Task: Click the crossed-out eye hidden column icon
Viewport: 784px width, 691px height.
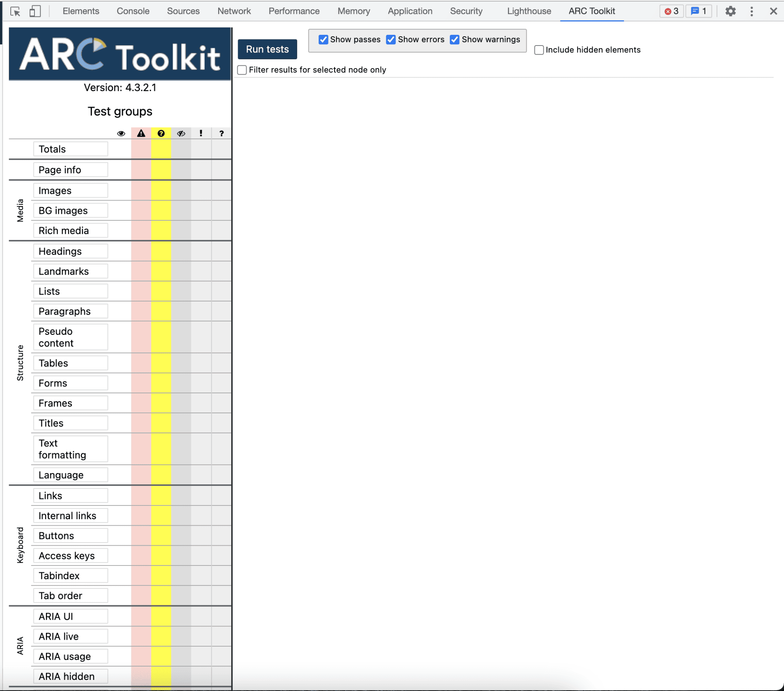Action: [x=181, y=134]
